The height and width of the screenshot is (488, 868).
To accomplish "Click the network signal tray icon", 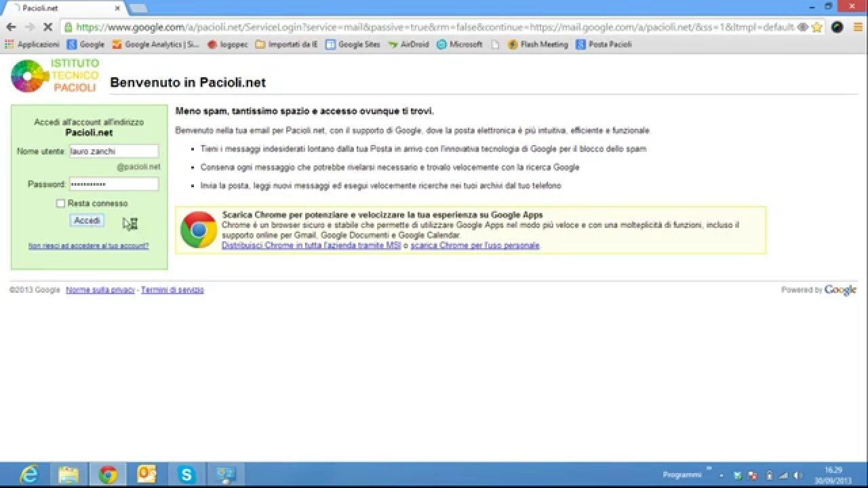I will click(783, 475).
